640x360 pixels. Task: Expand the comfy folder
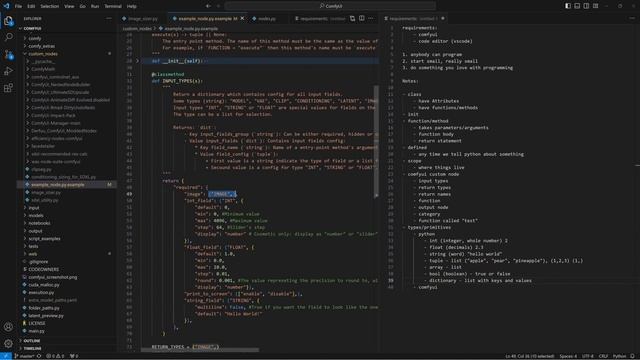pos(35,38)
